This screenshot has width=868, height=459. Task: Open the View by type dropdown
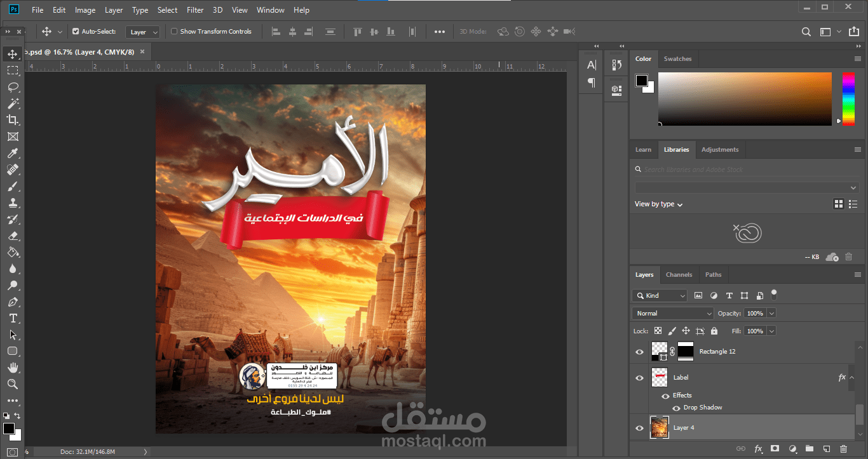coord(658,204)
